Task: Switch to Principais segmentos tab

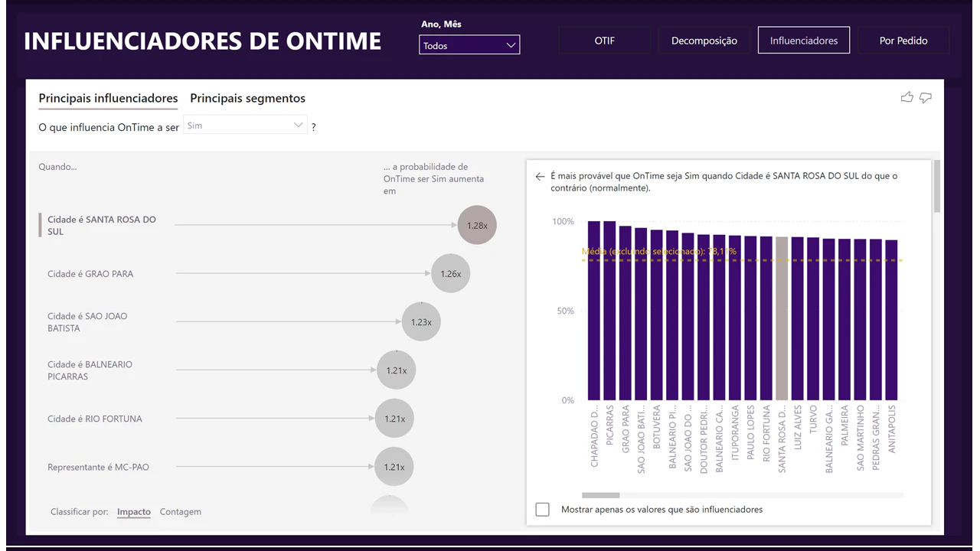Action: [x=247, y=98]
